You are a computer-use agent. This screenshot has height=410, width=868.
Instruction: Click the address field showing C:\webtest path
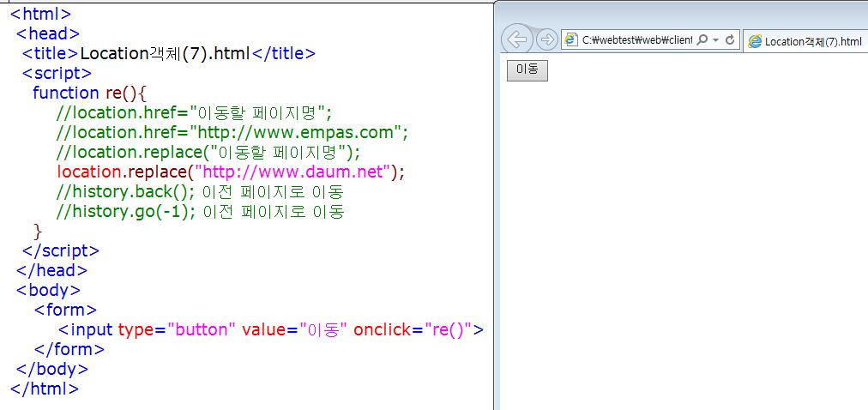[636, 39]
